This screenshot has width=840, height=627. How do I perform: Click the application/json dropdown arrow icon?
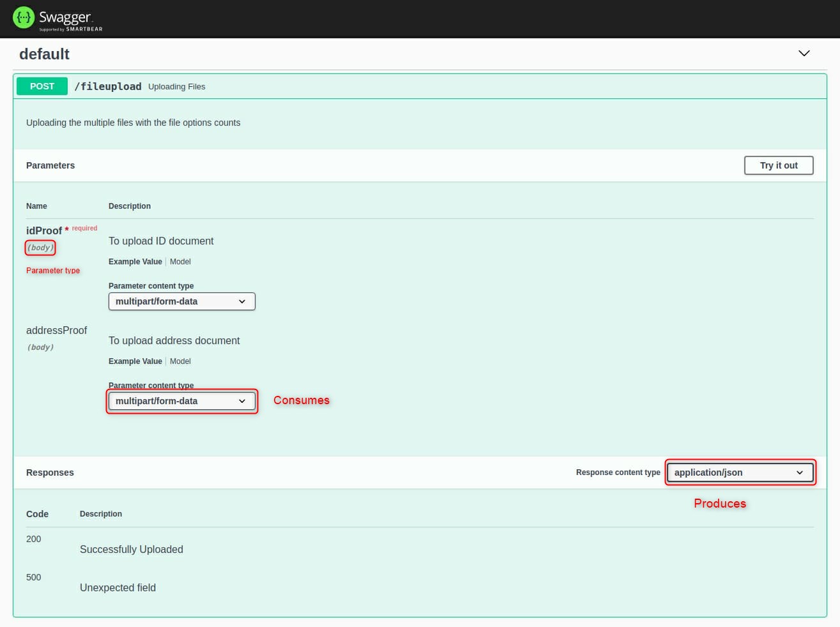[x=800, y=472]
